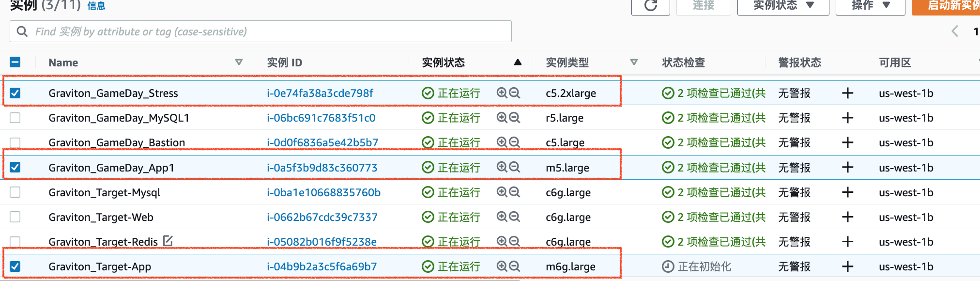Viewport: 980px width, 281px height.
Task: Uncheck the Graviton_GameDay_Stress instance checkbox
Action: coord(15,93)
